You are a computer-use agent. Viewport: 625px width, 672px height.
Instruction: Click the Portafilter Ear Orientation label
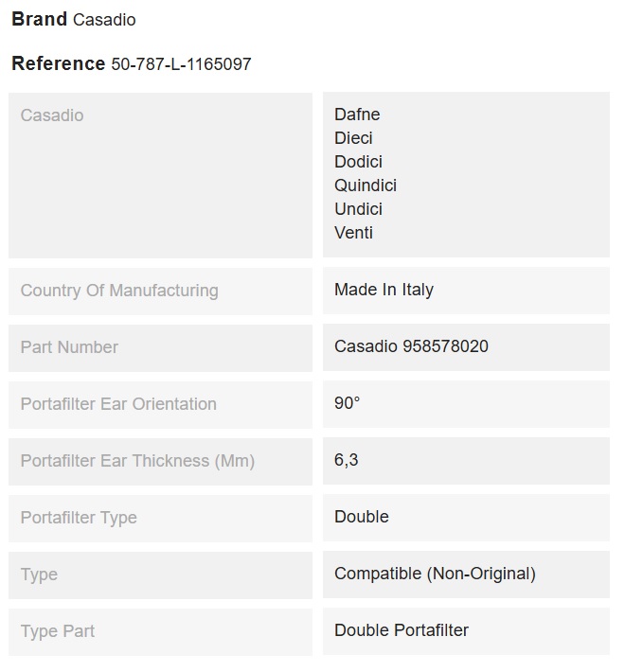[x=118, y=404]
